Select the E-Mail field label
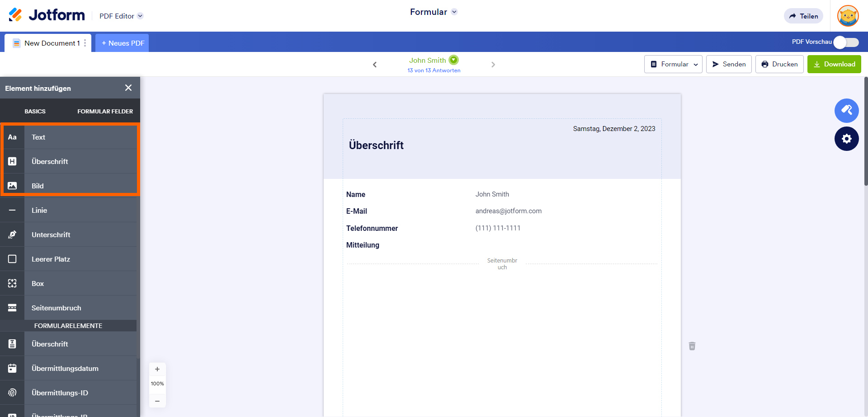This screenshot has width=868, height=417. coord(357,211)
